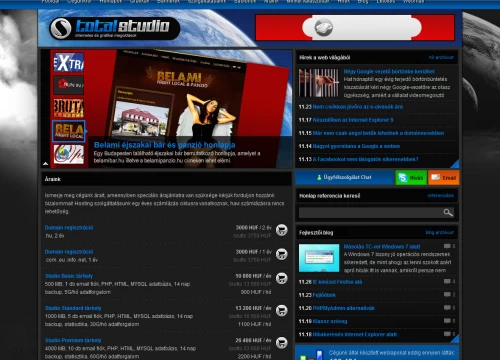Select the second slider thumbnail with red logo
This screenshot has width=500, height=360.
69,85
